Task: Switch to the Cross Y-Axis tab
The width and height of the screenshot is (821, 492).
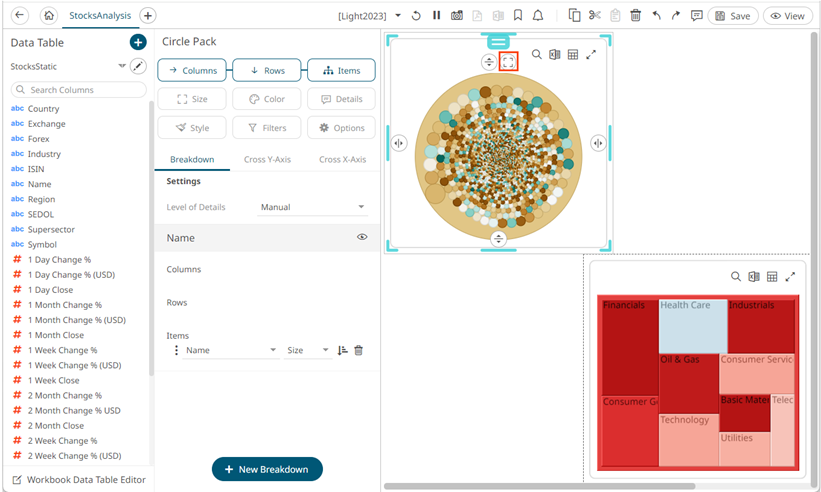Action: point(267,159)
